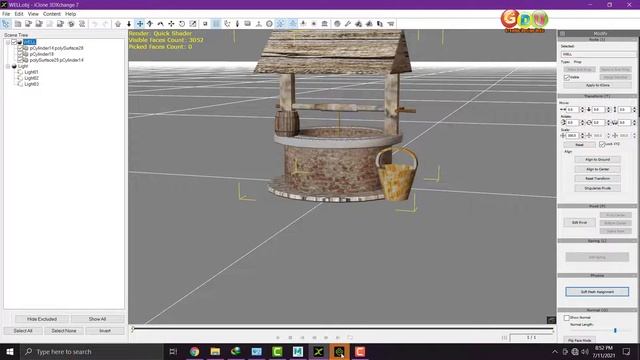Open the Help menu
Viewport: 640px width, 360px height.
(71, 14)
